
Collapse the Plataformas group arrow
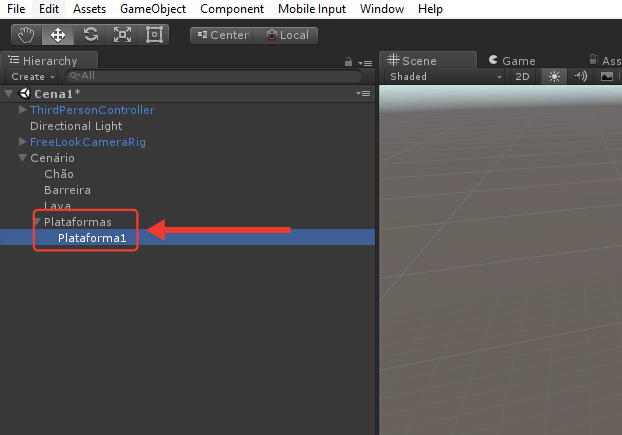click(x=37, y=222)
